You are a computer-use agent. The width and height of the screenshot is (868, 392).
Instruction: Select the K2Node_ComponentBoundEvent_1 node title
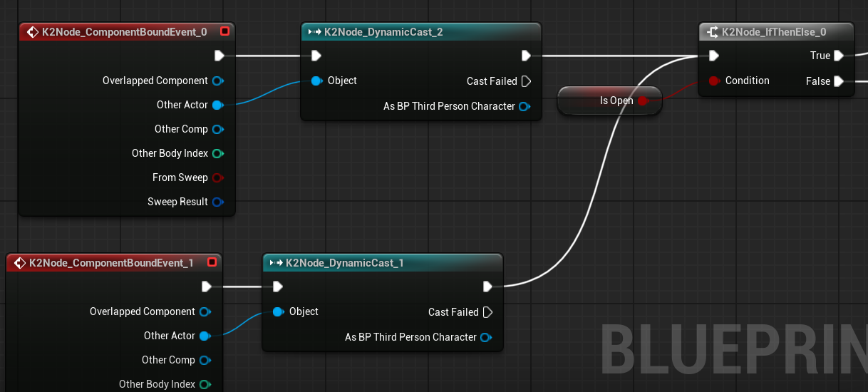click(111, 262)
